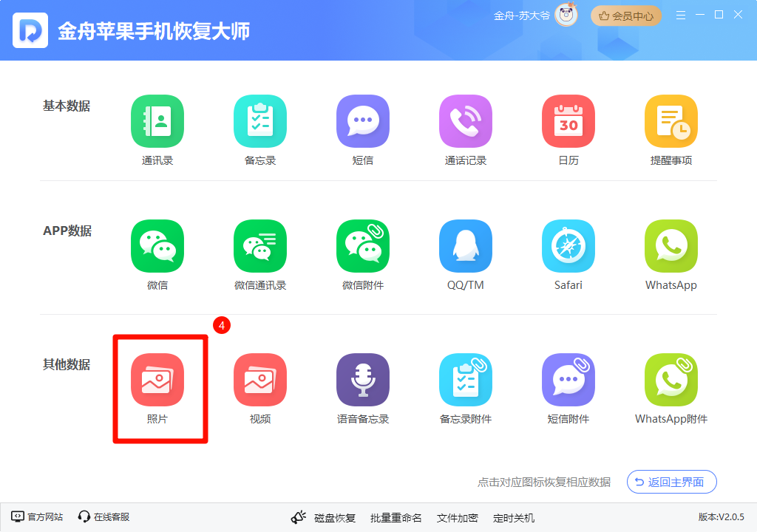Open the hamburger menu in title bar
The image size is (757, 532).
(681, 15)
